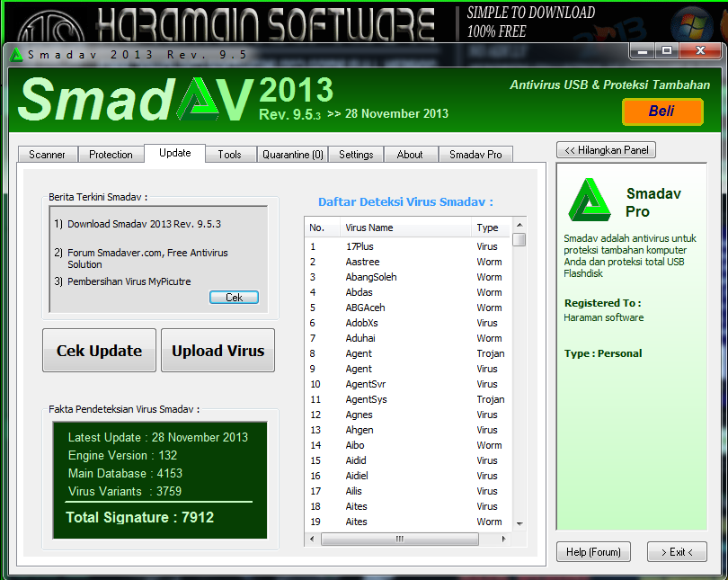
Task: Select the AdobXs row
Action: [x=409, y=323]
